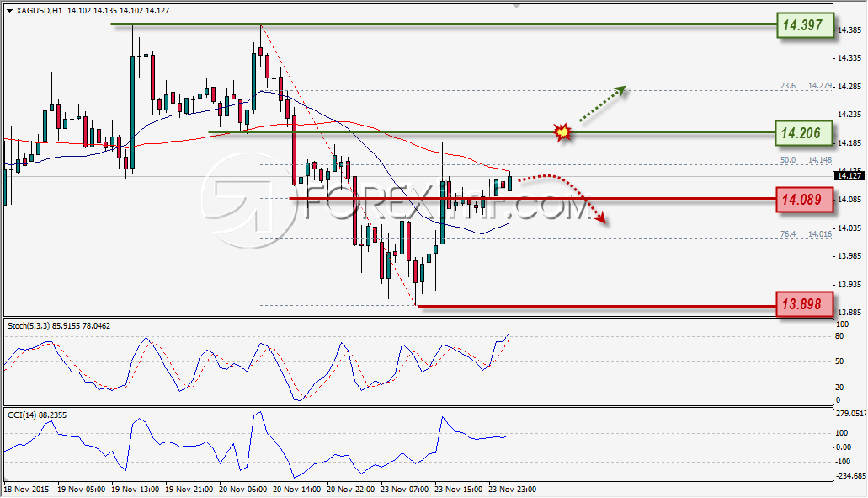Click the green dotted upward arrow
Screen dimensions: 868x498
pyautogui.click(x=602, y=103)
